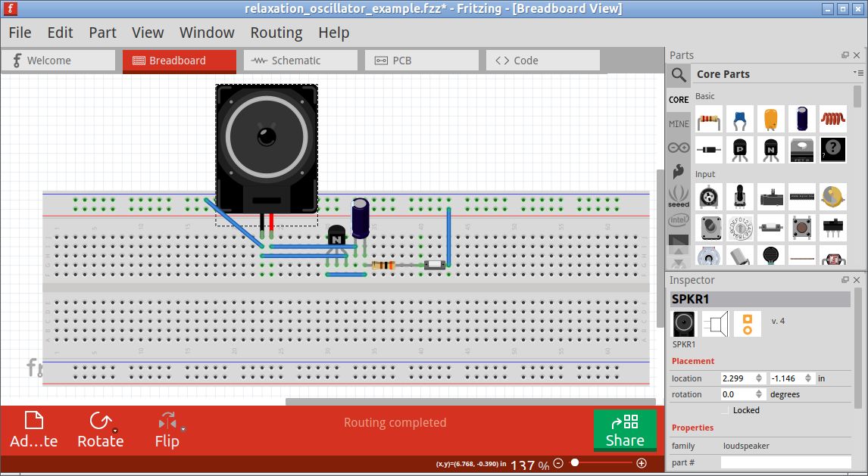Click the part # input field

tap(785, 462)
